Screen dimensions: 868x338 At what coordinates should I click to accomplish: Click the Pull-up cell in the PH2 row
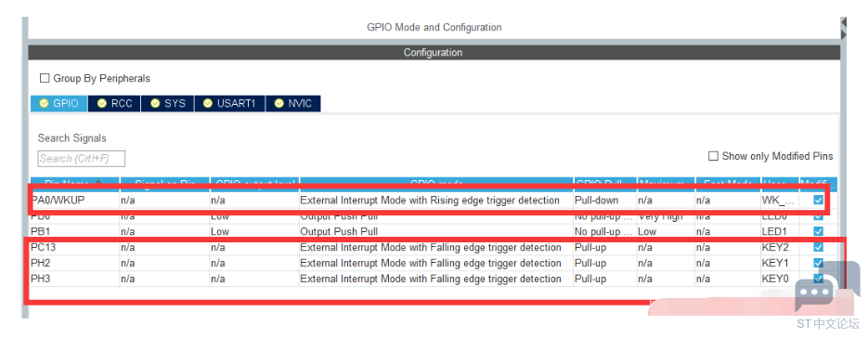point(604,263)
